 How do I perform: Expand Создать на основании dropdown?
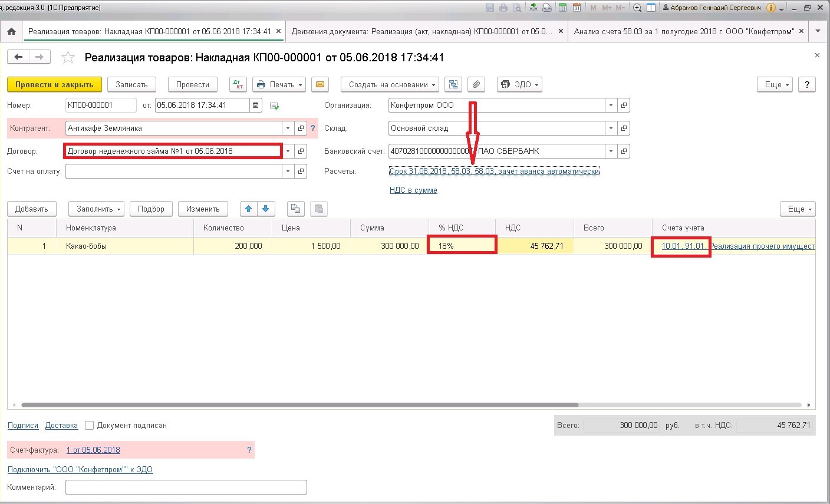click(390, 84)
